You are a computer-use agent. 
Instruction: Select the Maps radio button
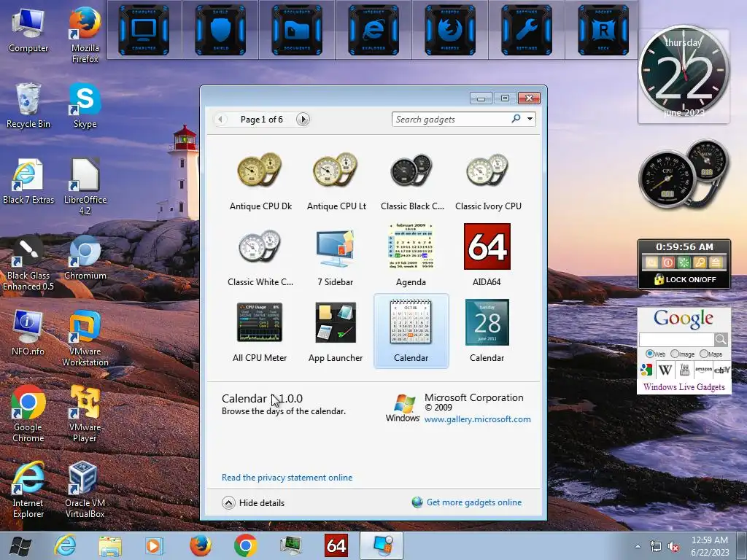coord(704,354)
